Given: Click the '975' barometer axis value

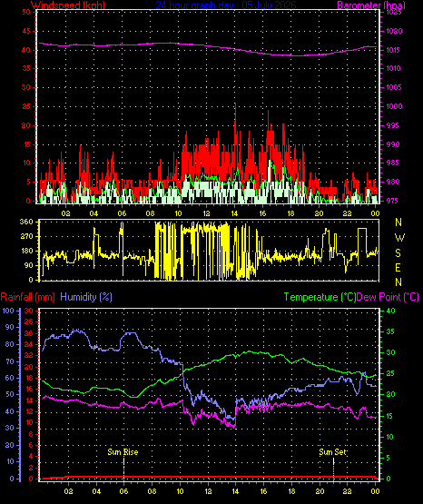Looking at the screenshot, I should (393, 201).
